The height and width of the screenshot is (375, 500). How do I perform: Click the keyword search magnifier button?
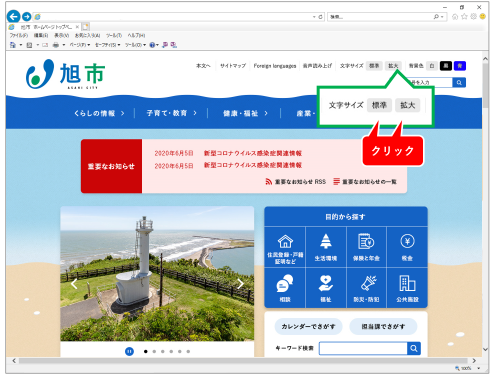(414, 348)
